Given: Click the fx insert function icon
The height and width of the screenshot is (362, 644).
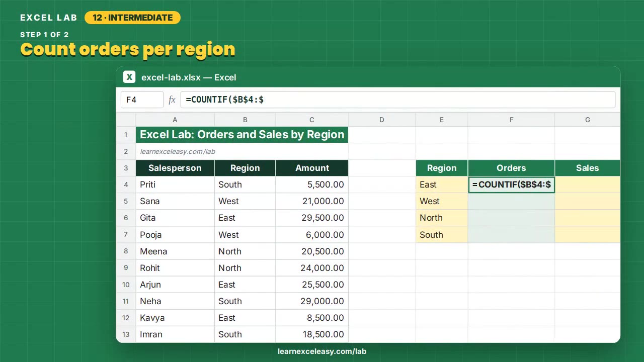Looking at the screenshot, I should click(x=172, y=100).
